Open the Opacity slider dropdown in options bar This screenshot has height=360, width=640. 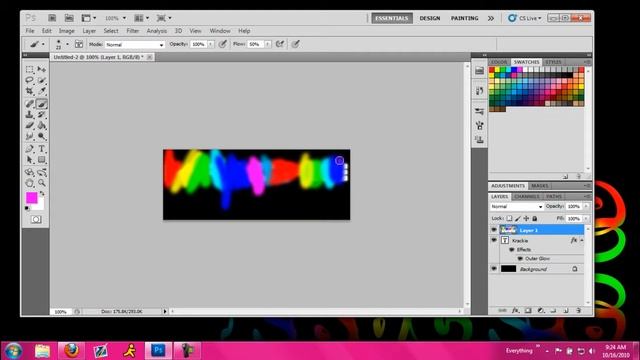(211, 44)
